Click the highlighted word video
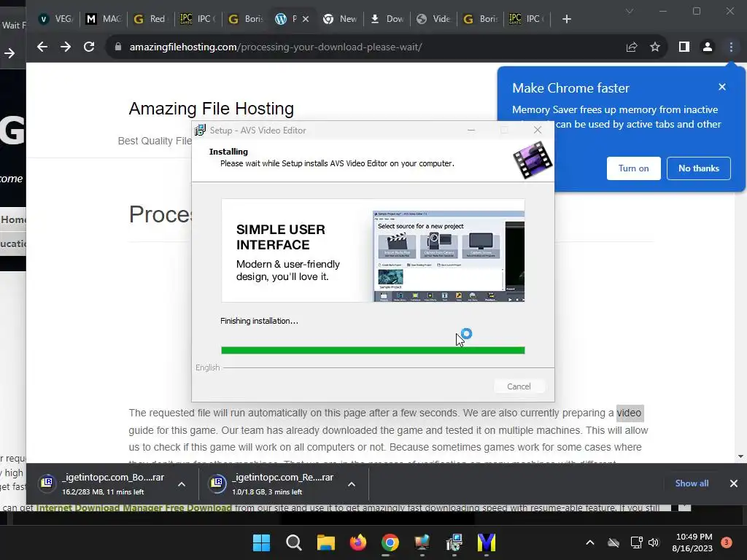This screenshot has width=747, height=560. [630, 413]
